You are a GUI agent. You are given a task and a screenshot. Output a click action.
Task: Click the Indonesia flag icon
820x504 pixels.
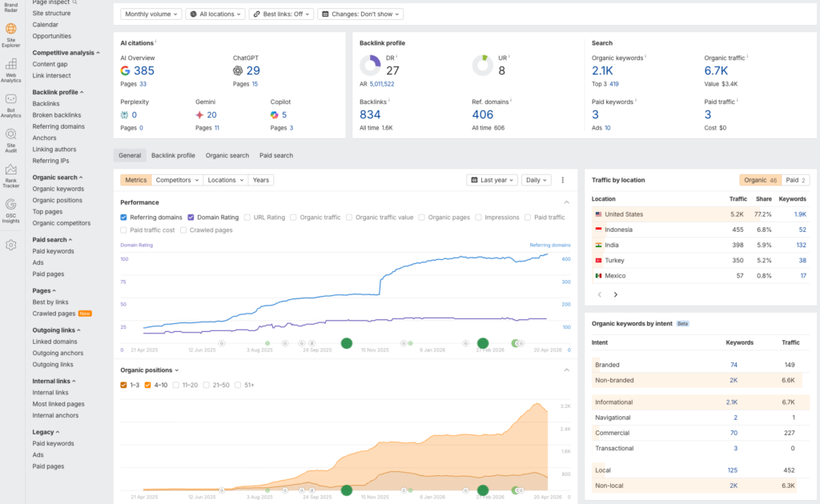click(598, 230)
